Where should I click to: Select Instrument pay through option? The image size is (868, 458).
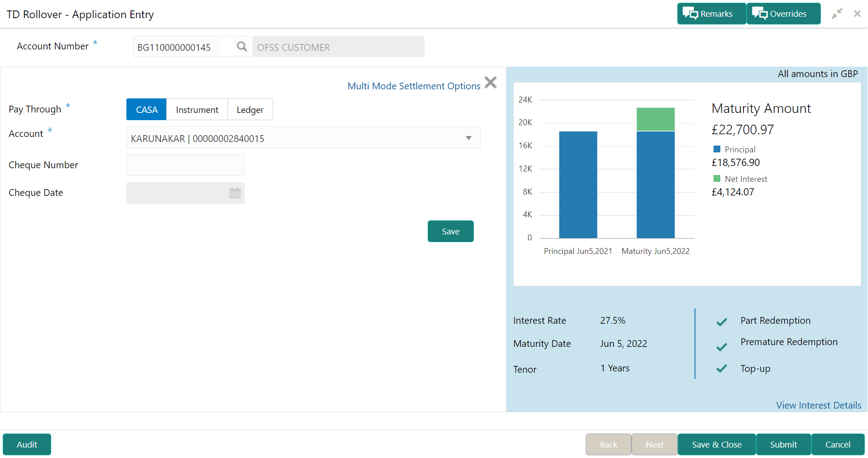[x=197, y=109]
